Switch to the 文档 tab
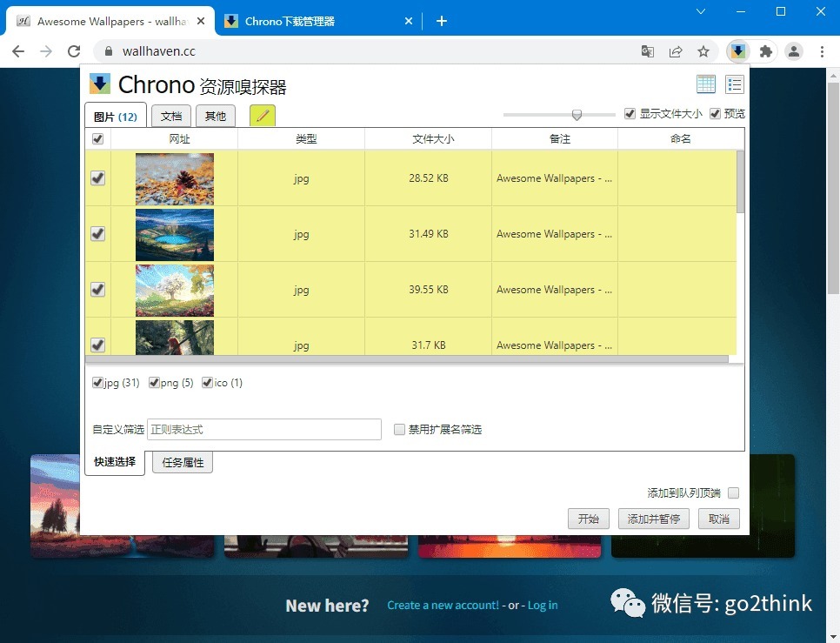This screenshot has width=840, height=643. point(171,117)
